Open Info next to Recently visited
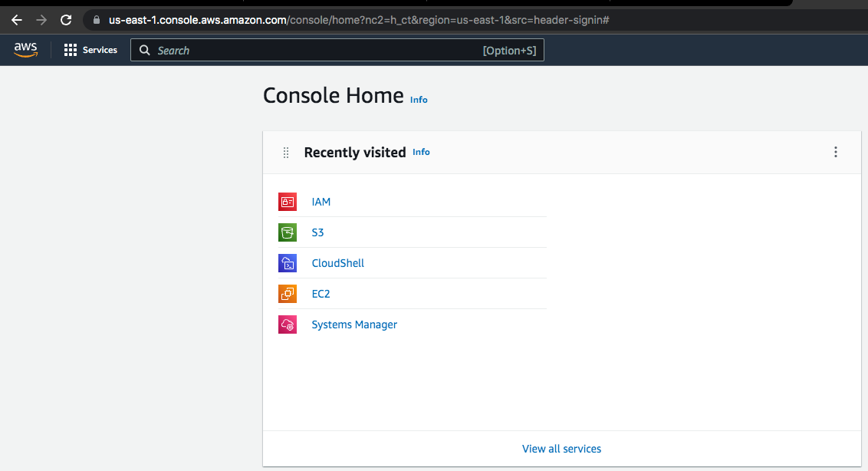 point(421,152)
